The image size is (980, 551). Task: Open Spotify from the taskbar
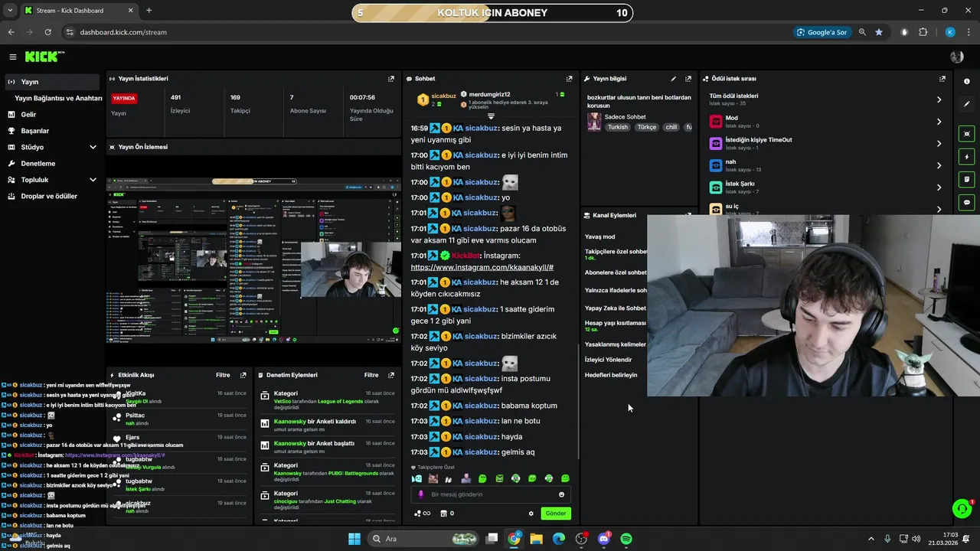coord(626,539)
